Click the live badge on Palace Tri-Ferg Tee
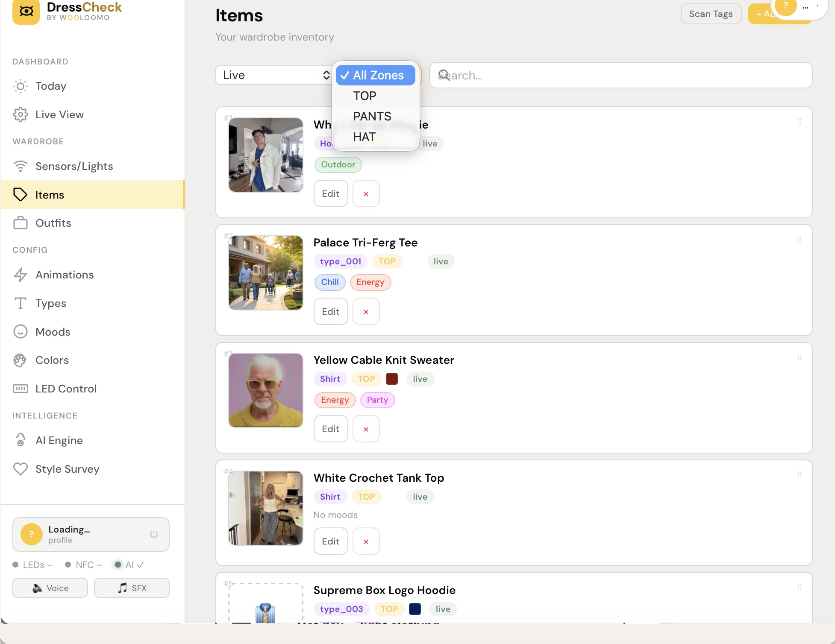Viewport: 835px width, 644px height. [x=441, y=261]
